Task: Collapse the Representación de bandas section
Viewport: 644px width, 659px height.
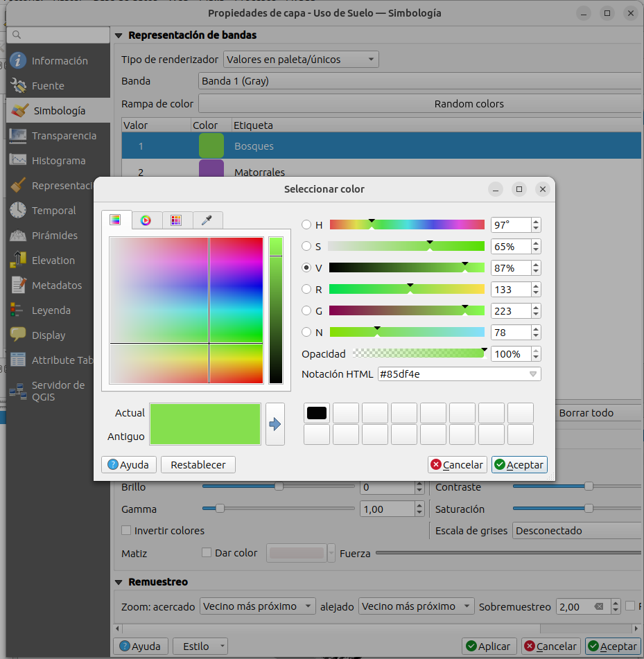Action: click(x=119, y=35)
